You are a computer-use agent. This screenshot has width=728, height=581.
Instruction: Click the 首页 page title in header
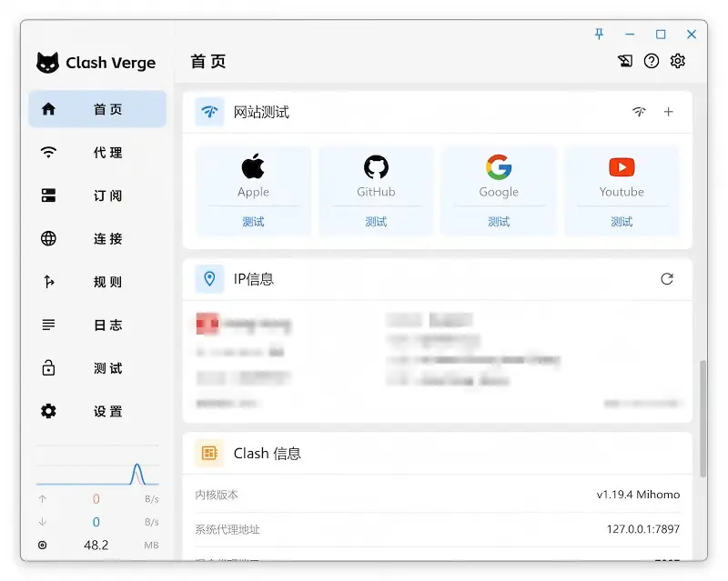(x=208, y=61)
